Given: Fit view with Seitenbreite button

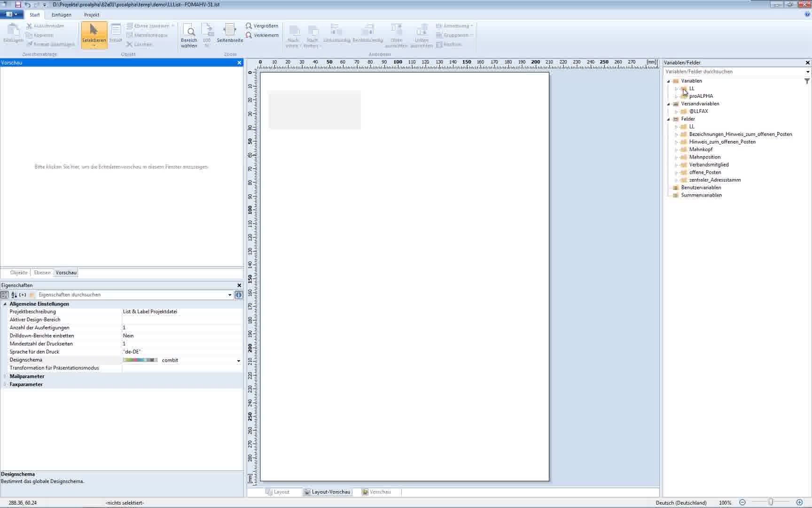Looking at the screenshot, I should pos(230,33).
